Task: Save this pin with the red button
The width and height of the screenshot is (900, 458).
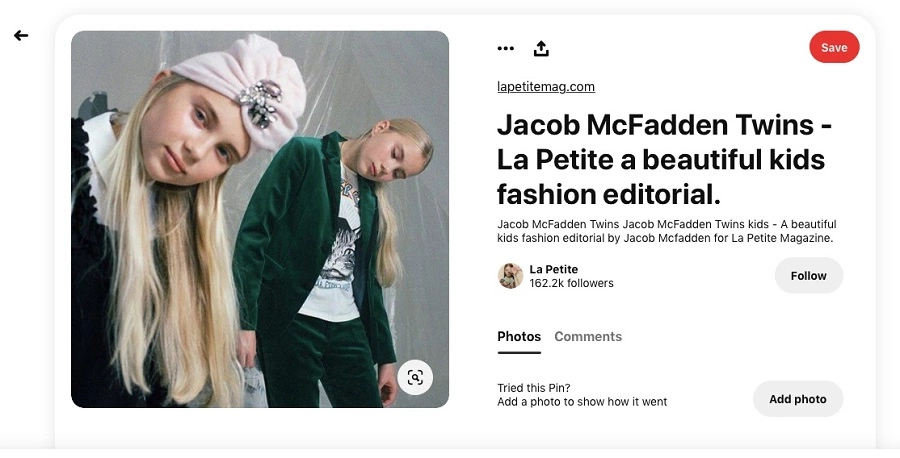Action: [x=834, y=47]
